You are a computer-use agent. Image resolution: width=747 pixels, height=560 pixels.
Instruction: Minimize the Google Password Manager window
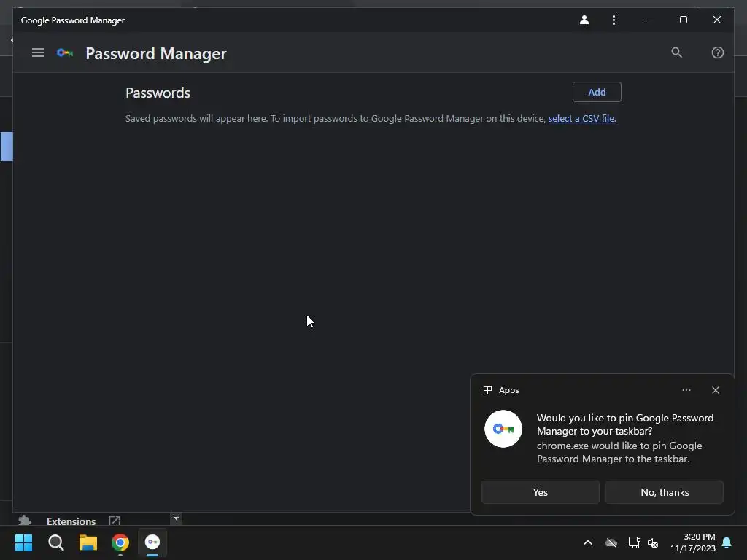(x=650, y=20)
